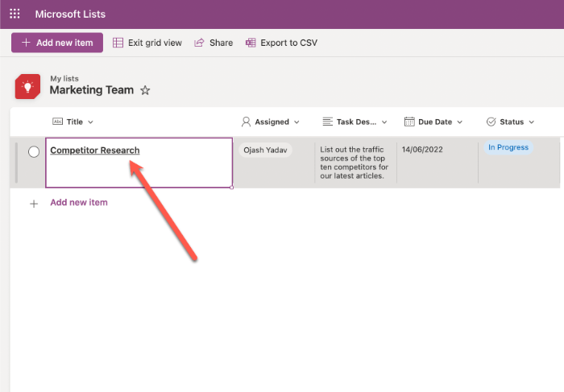564x392 pixels.
Task: Click Export to CSV
Action: (282, 43)
